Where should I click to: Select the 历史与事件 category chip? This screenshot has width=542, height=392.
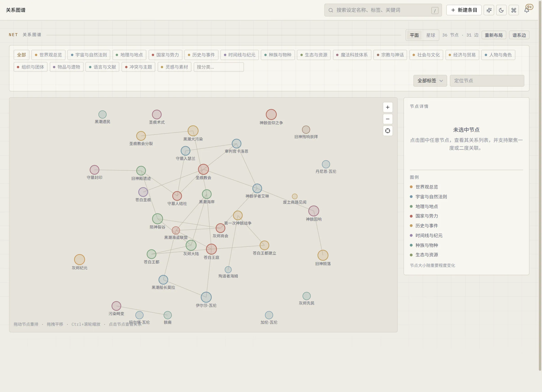(201, 55)
